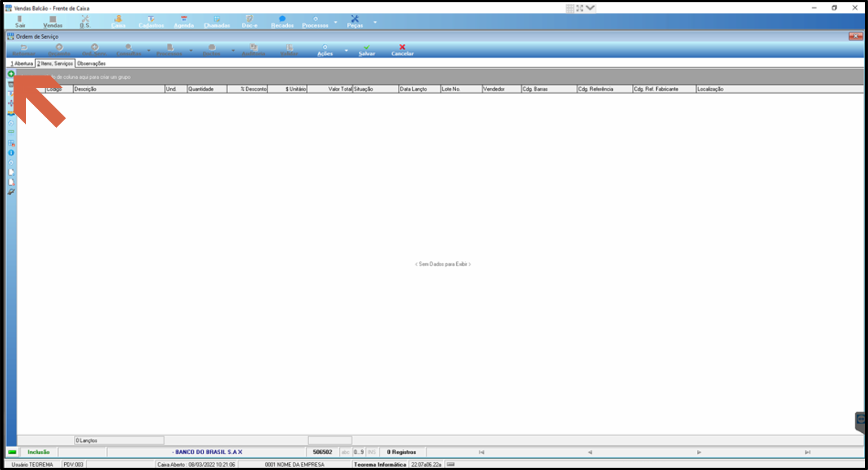
Task: Click Localização column header
Action: pos(780,89)
